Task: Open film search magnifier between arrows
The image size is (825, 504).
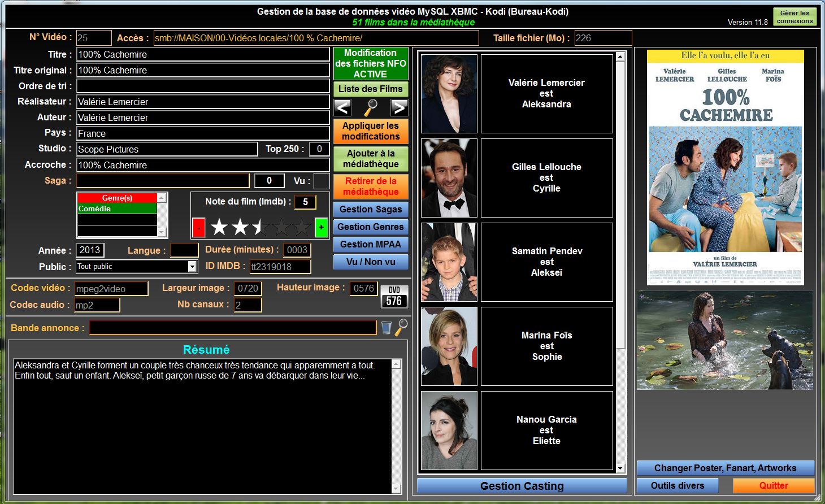Action: click(x=371, y=107)
